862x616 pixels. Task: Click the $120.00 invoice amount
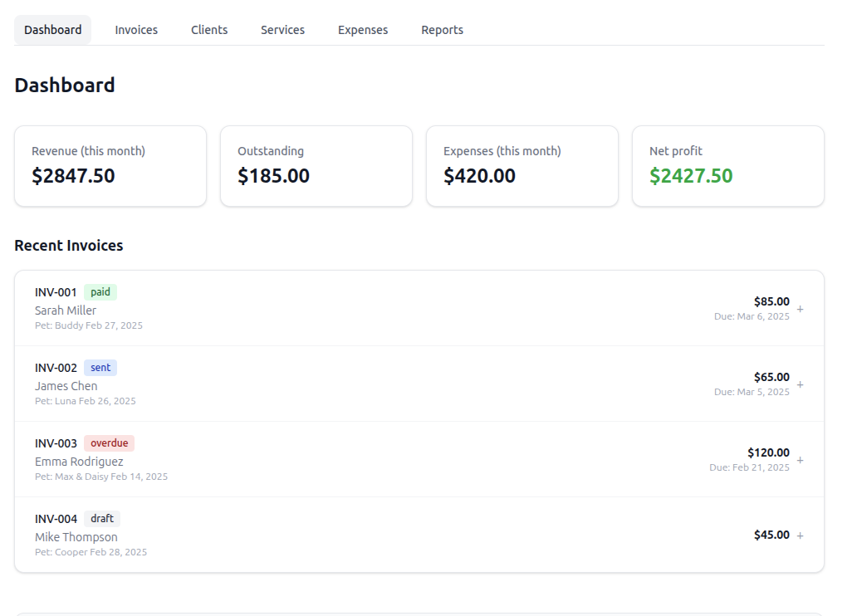(768, 452)
